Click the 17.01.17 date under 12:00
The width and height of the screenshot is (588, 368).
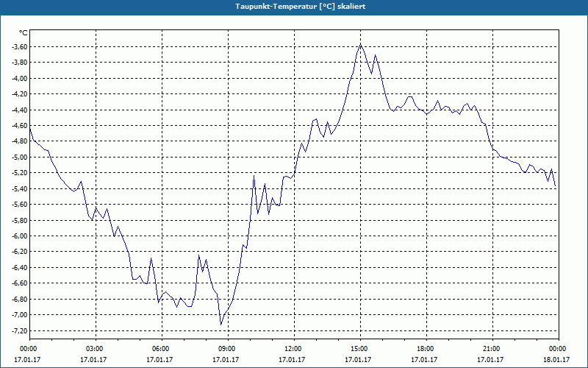(292, 360)
